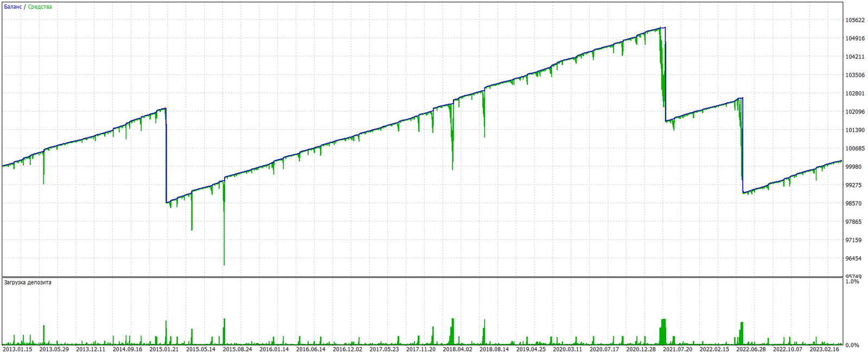Click the 102096 axis value
868x354 pixels.
(855, 112)
